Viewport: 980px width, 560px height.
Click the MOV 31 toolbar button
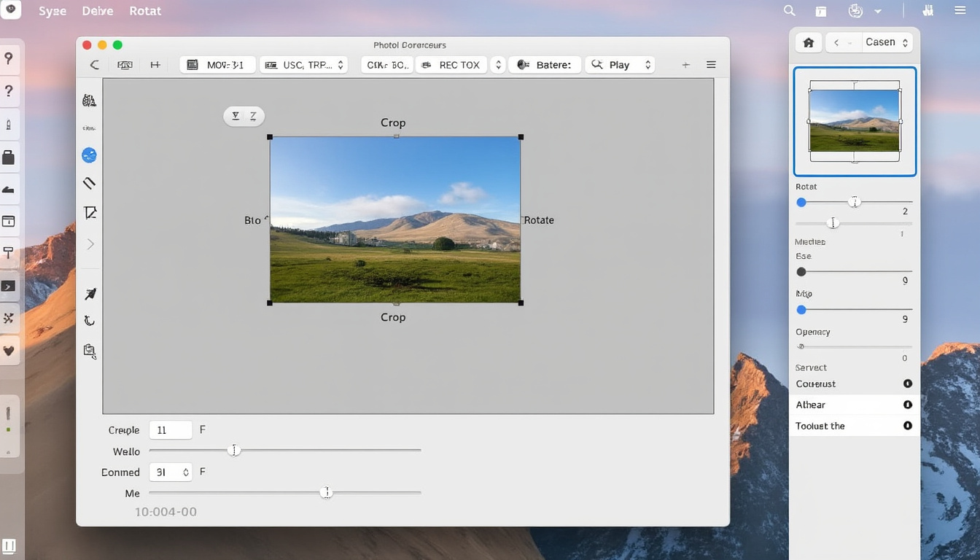click(x=217, y=65)
